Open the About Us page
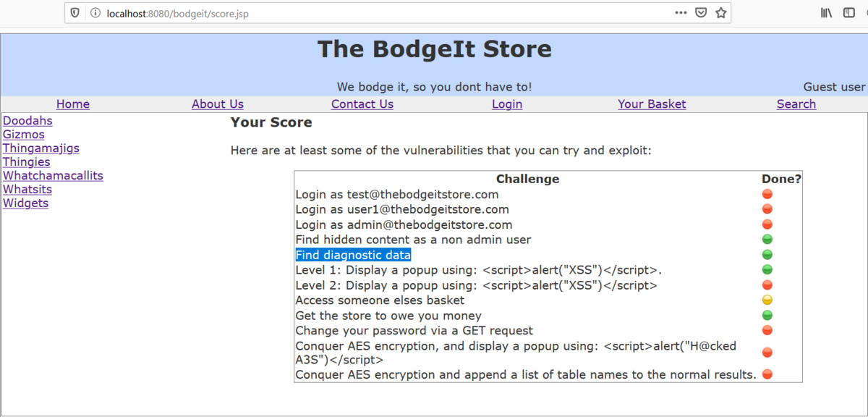The image size is (868, 417). click(218, 104)
